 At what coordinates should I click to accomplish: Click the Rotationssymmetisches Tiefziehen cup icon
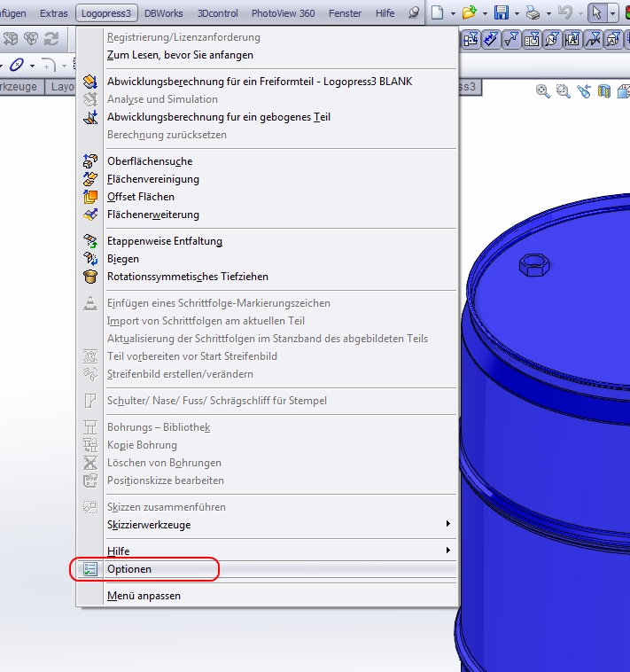(x=90, y=277)
